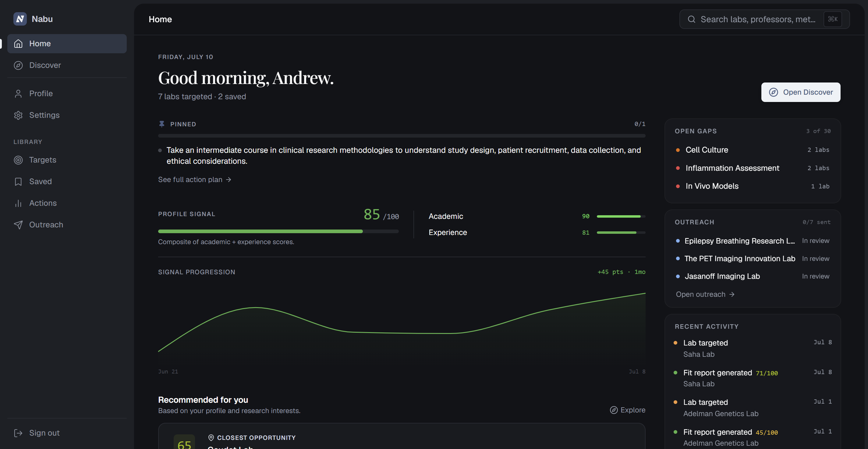Click the Explore link
This screenshot has height=449, width=868.
[627, 410]
